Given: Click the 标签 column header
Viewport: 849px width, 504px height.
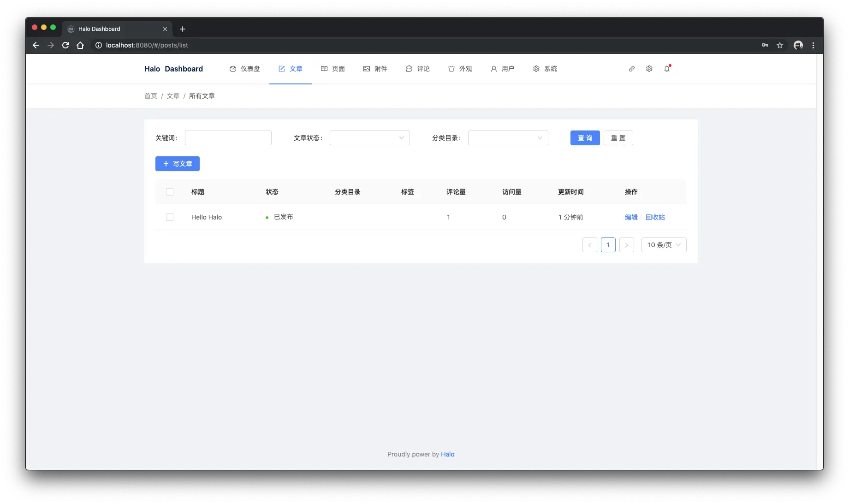Looking at the screenshot, I should tap(408, 192).
